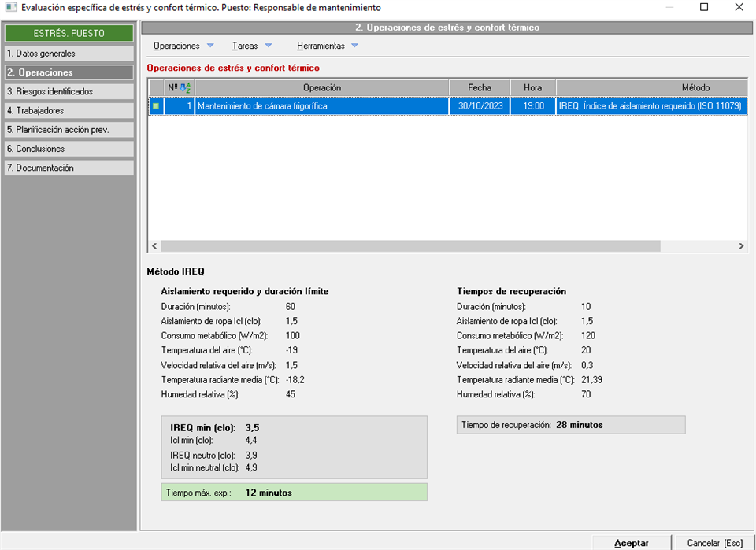Click the Cancelar [Esc] button
The height and width of the screenshot is (550, 756).
coord(714,543)
